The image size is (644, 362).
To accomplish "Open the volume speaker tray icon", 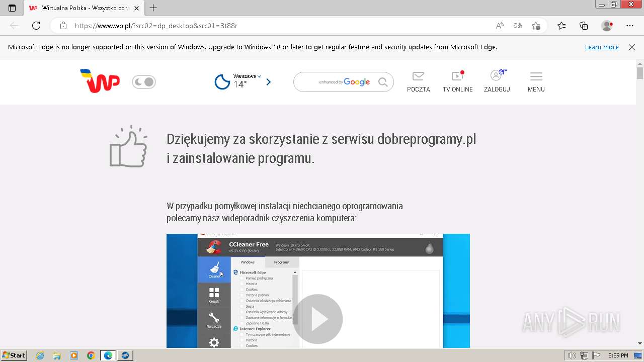I will (572, 355).
